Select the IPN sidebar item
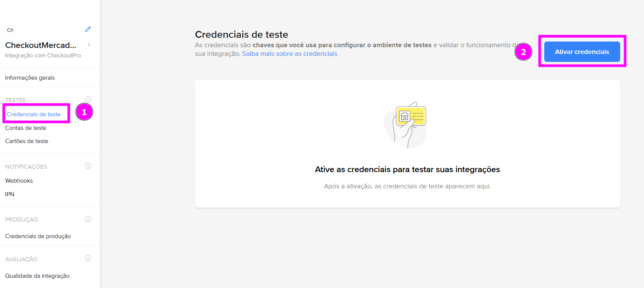This screenshot has height=288, width=644. click(9, 194)
